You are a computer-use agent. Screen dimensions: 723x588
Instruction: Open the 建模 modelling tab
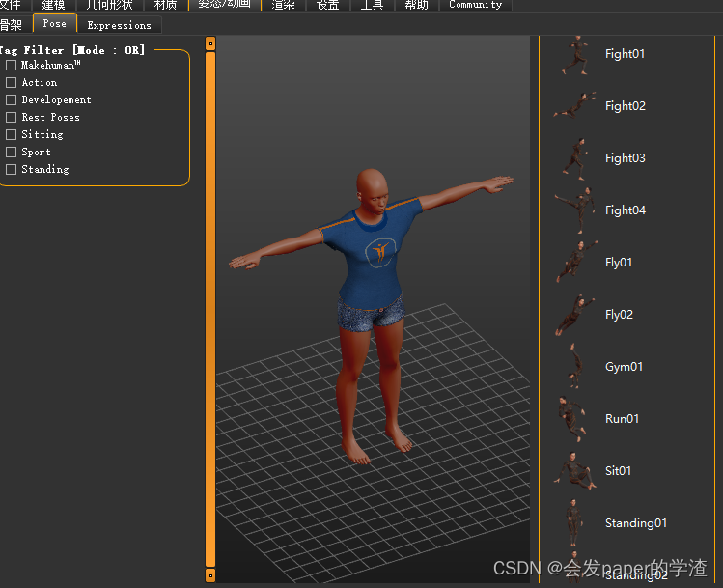(x=53, y=5)
